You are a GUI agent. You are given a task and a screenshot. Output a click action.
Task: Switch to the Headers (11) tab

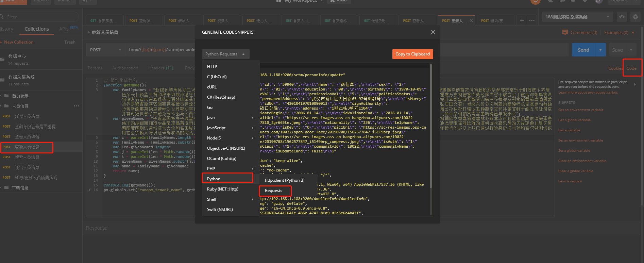tap(160, 68)
